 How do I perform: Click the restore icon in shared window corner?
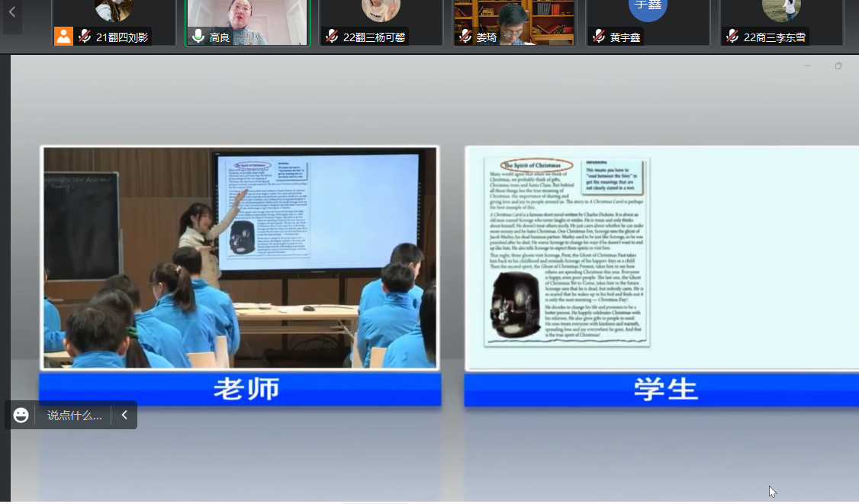tap(838, 66)
